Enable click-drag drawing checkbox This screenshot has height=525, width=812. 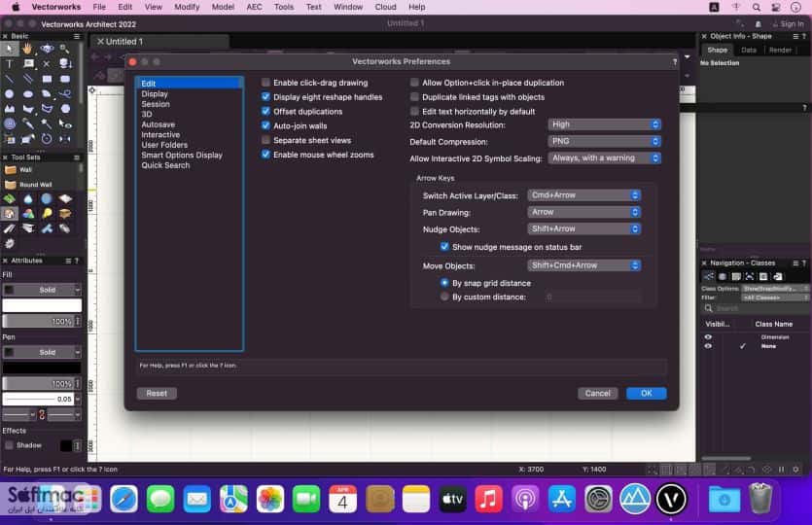click(265, 83)
